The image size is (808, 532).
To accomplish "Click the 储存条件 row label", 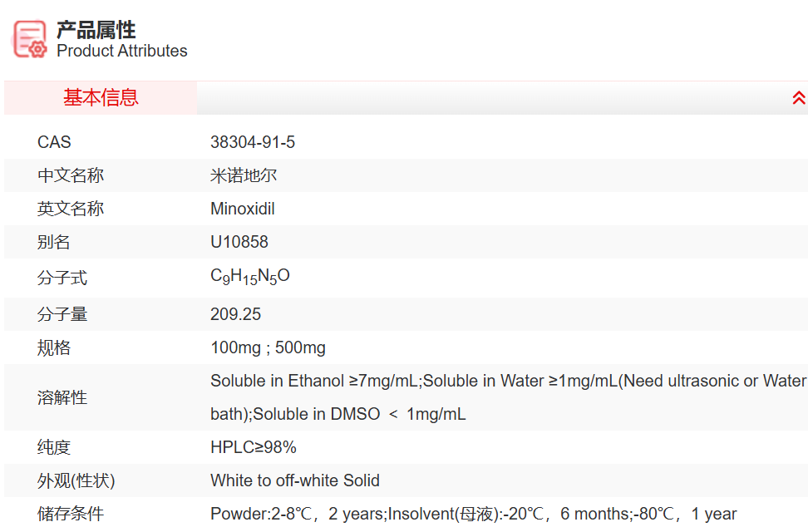I will (71, 514).
